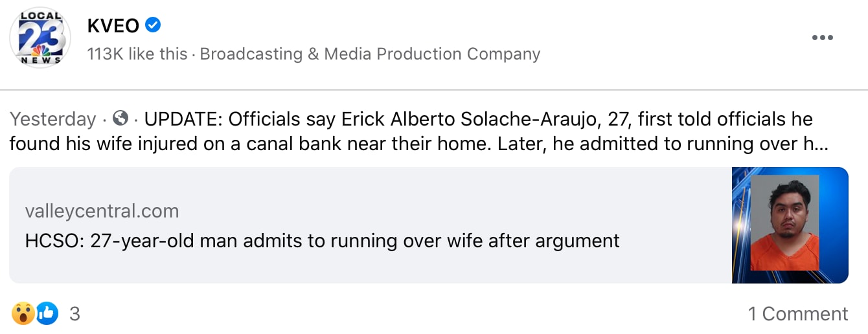Viewport: 868px width, 334px height.
Task: Click the KVEO Local 23 News logo
Action: [x=40, y=39]
